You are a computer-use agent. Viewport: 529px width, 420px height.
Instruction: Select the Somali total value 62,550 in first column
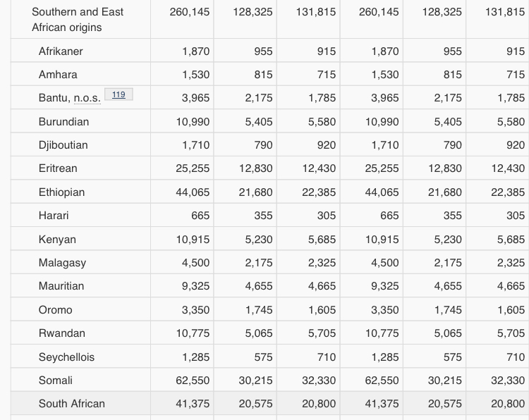pyautogui.click(x=193, y=381)
